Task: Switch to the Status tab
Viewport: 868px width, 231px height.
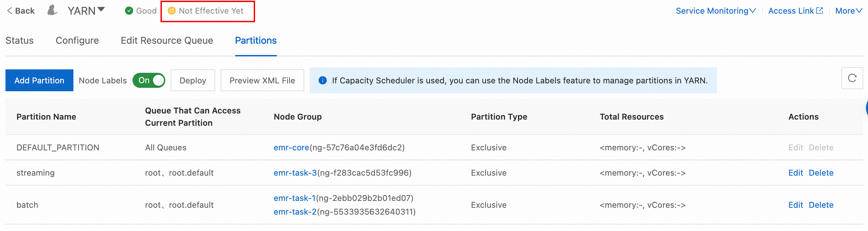Action: [x=19, y=41]
